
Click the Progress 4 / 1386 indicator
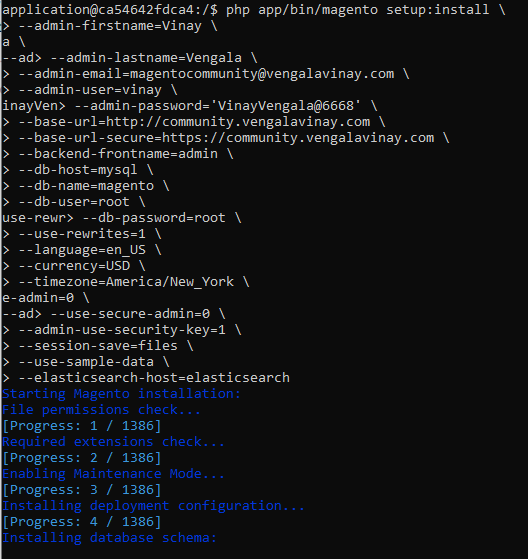click(82, 522)
